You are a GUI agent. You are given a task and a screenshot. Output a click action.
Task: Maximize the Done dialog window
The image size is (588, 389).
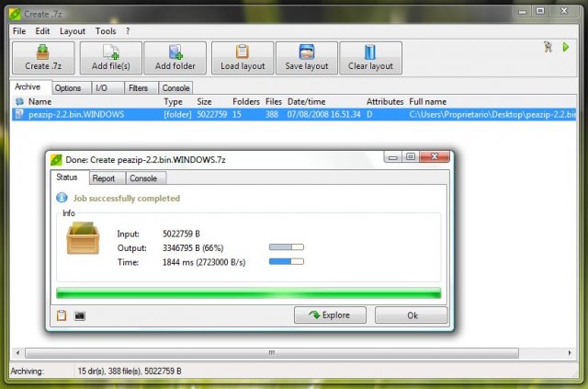[411, 156]
